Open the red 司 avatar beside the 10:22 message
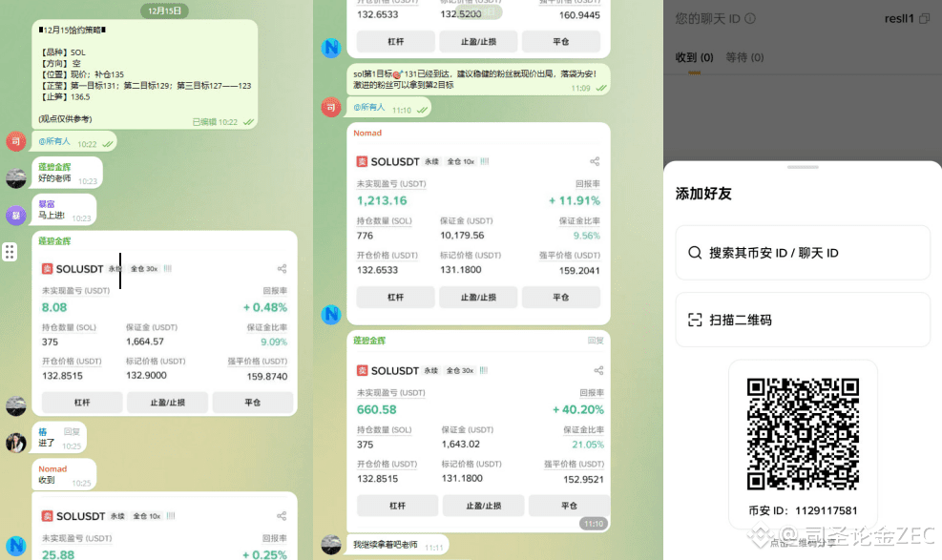 (x=16, y=141)
